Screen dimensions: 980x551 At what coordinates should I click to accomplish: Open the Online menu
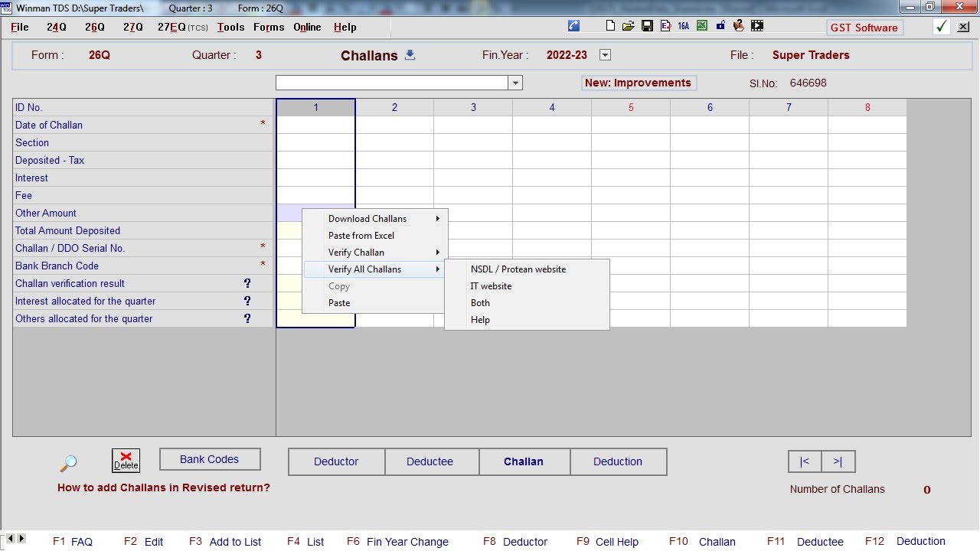point(307,27)
